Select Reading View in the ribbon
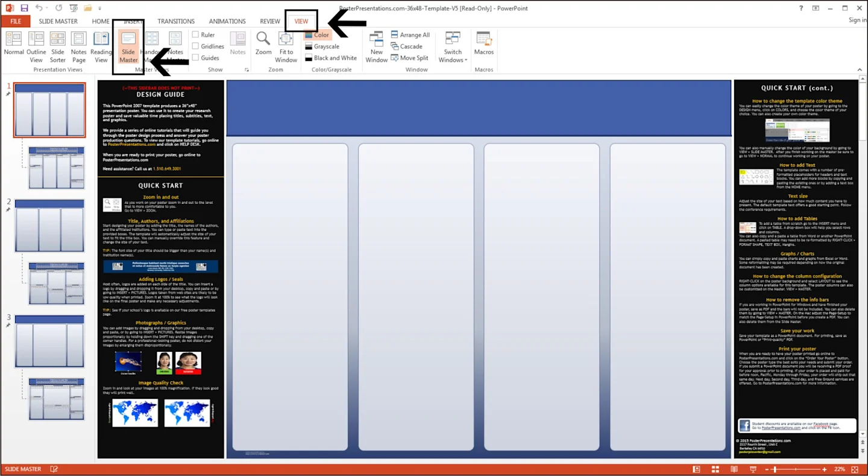 click(x=101, y=47)
